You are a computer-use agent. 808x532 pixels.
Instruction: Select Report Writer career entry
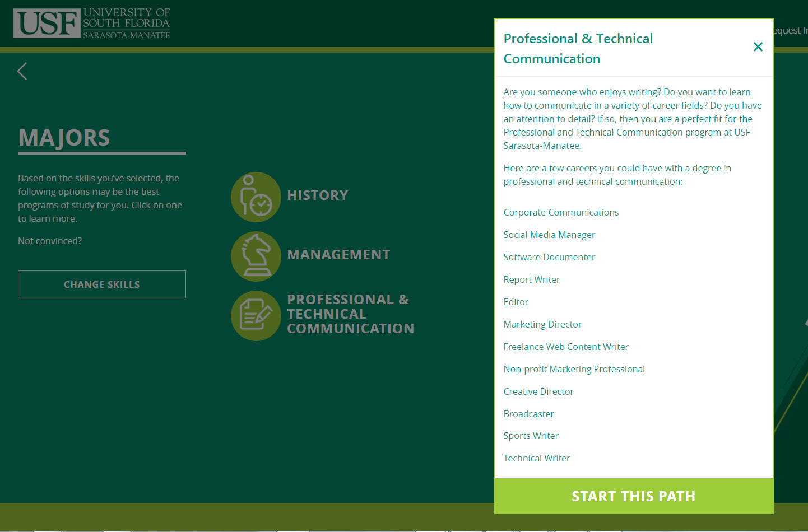532,279
